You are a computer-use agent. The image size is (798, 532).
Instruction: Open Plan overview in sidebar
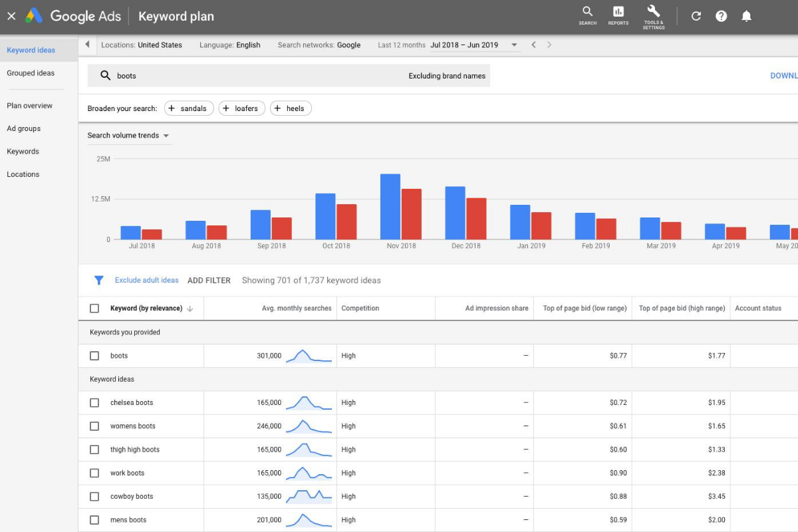click(29, 106)
